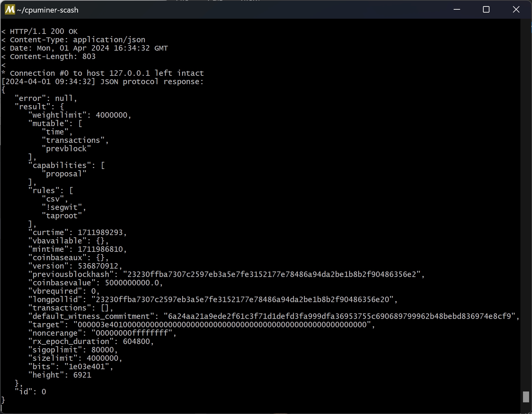Click the "transactions", entry under mutable

click(x=75, y=140)
